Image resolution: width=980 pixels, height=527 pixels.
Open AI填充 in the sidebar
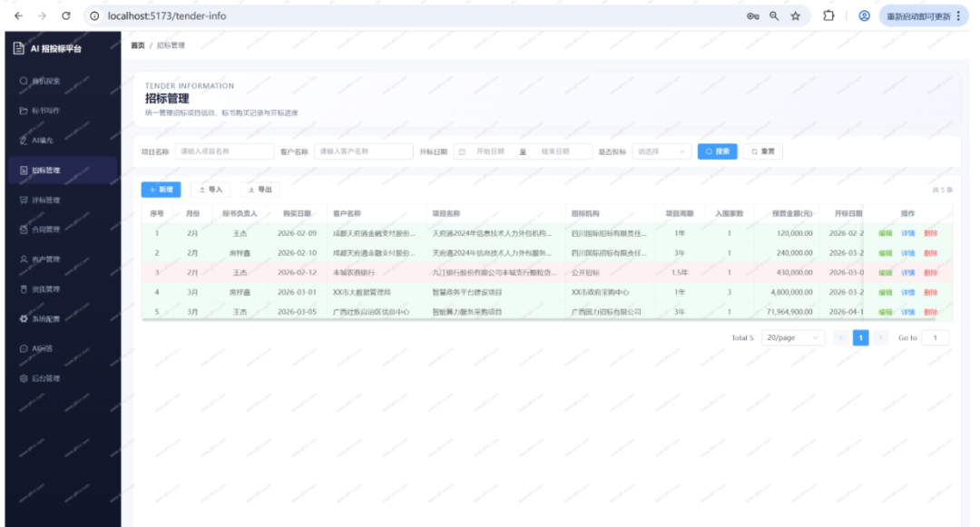pos(62,141)
